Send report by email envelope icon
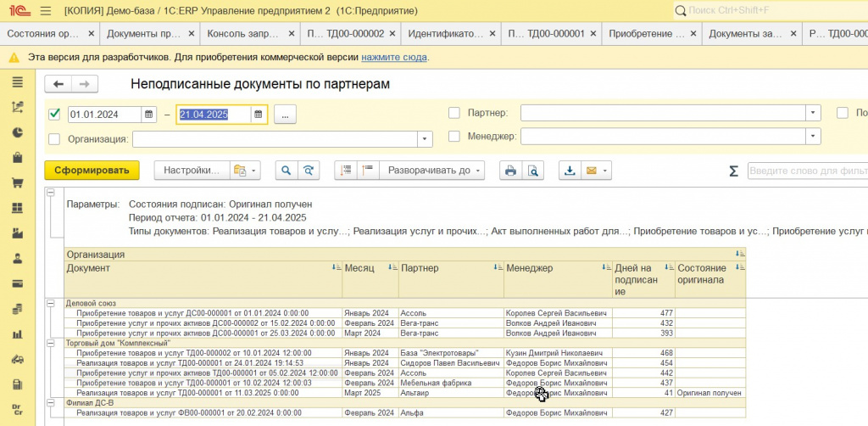Screen dimensions: 868x426 (x=591, y=171)
